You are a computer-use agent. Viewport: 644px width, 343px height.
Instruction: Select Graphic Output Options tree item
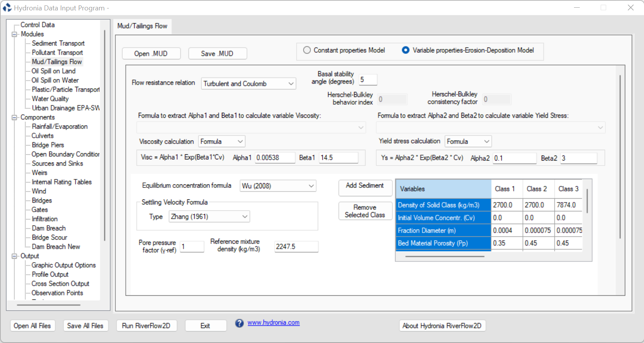point(63,265)
